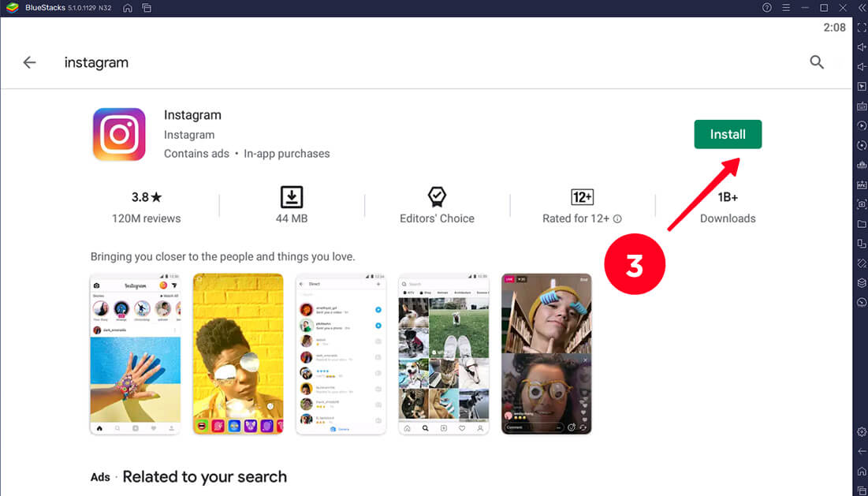
Task: Open the Instagram app title
Action: pos(192,115)
